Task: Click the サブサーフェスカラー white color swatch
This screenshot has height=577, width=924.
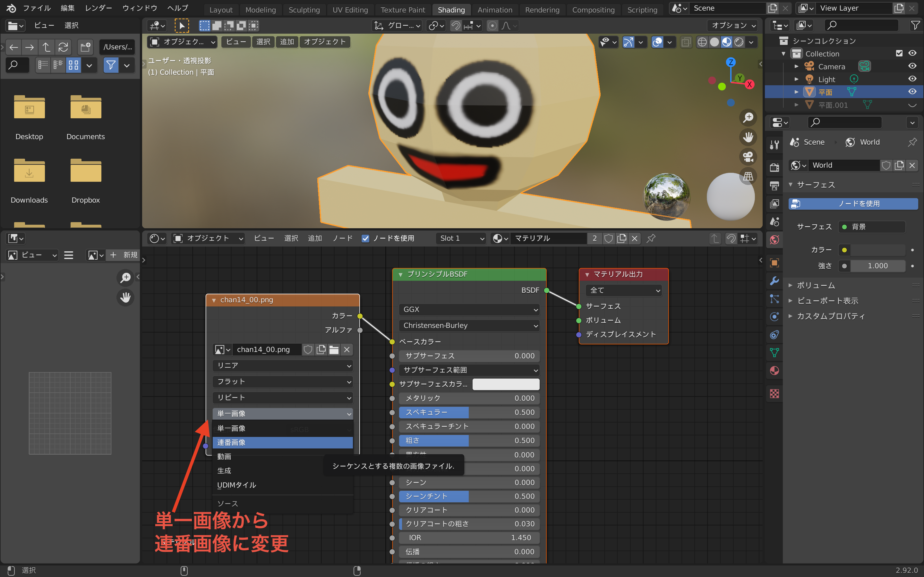Action: coord(506,384)
